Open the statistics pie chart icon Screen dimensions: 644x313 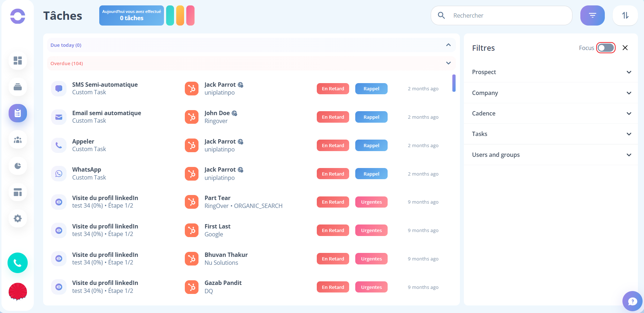click(18, 166)
